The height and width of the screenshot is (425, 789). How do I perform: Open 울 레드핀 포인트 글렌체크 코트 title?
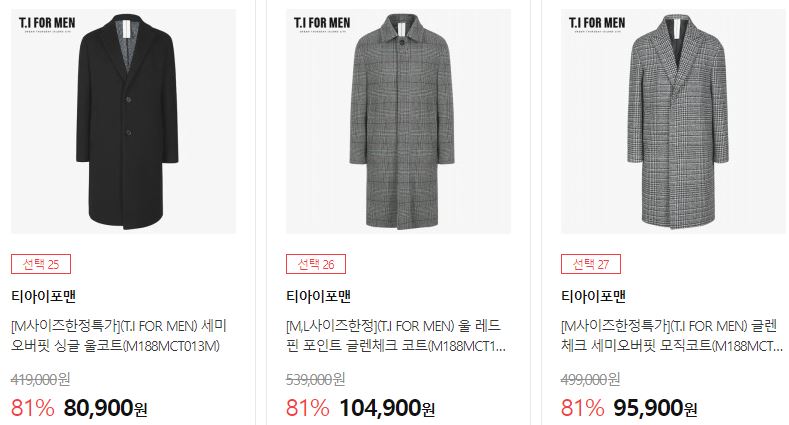[x=396, y=336]
